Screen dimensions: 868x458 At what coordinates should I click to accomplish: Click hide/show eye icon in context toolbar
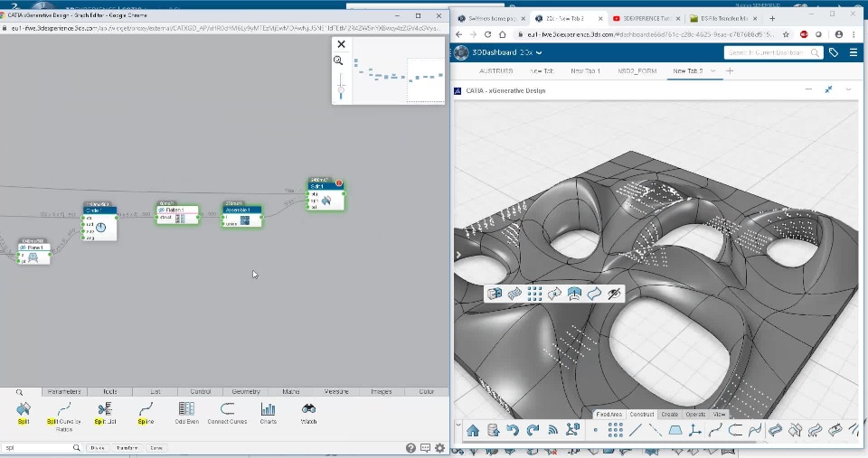pyautogui.click(x=614, y=294)
